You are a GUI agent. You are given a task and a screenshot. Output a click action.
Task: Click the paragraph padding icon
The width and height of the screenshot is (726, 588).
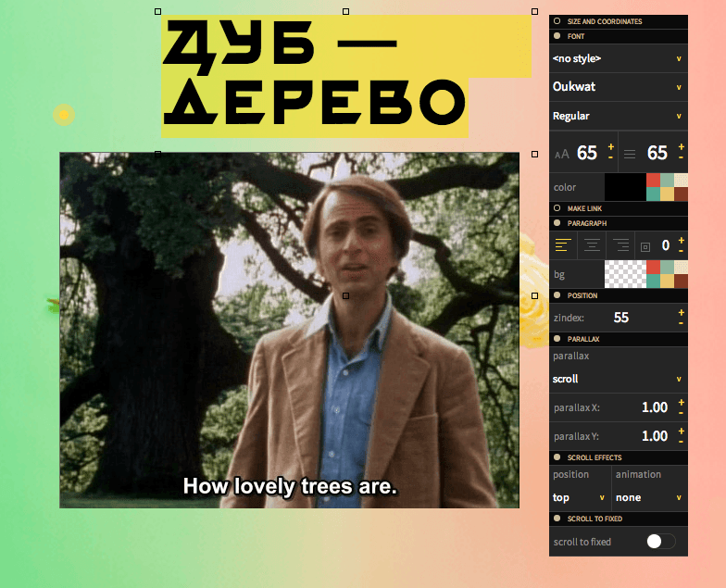pyautogui.click(x=645, y=246)
